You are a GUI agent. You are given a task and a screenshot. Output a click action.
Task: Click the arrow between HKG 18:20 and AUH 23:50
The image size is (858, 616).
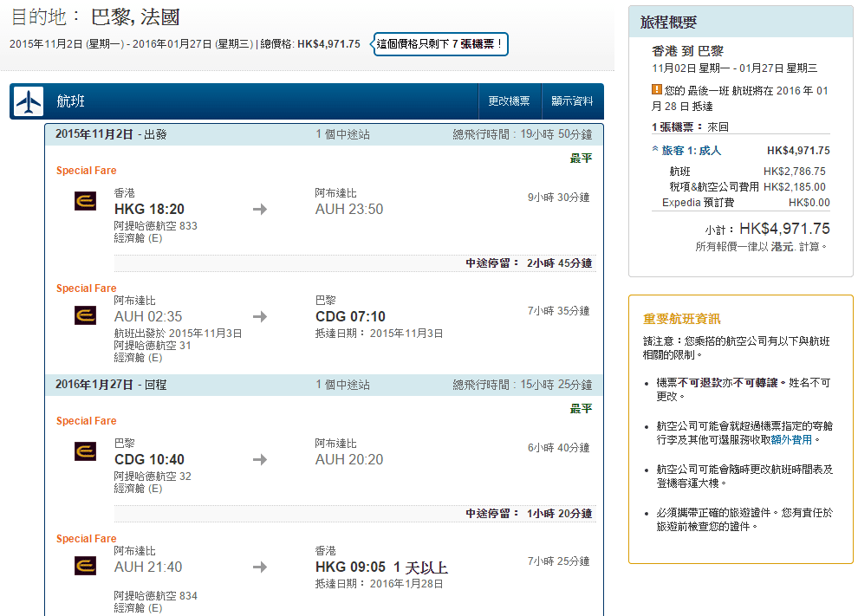260,210
